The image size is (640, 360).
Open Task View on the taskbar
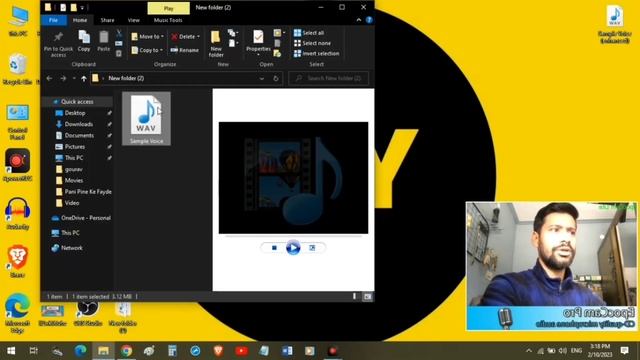34,351
